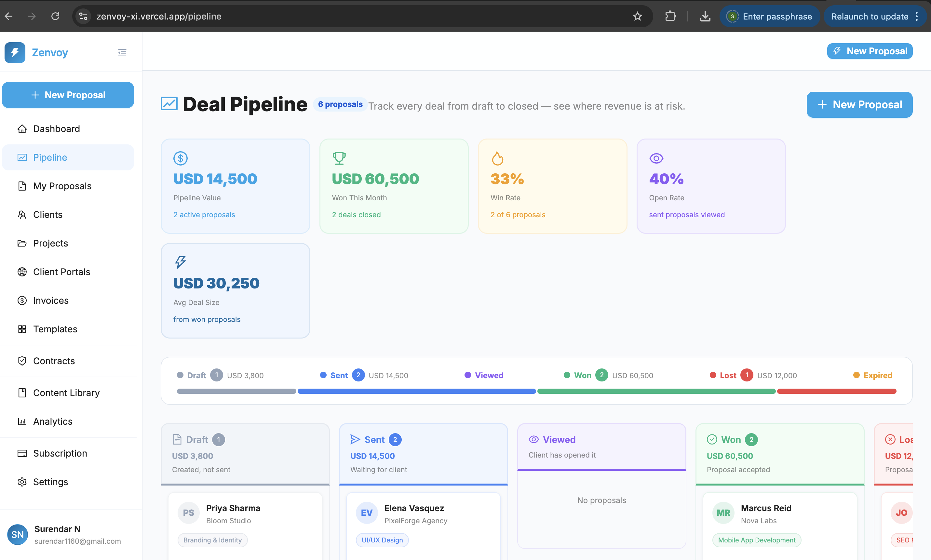
Task: Open the Contracts shield icon
Action: click(x=22, y=361)
